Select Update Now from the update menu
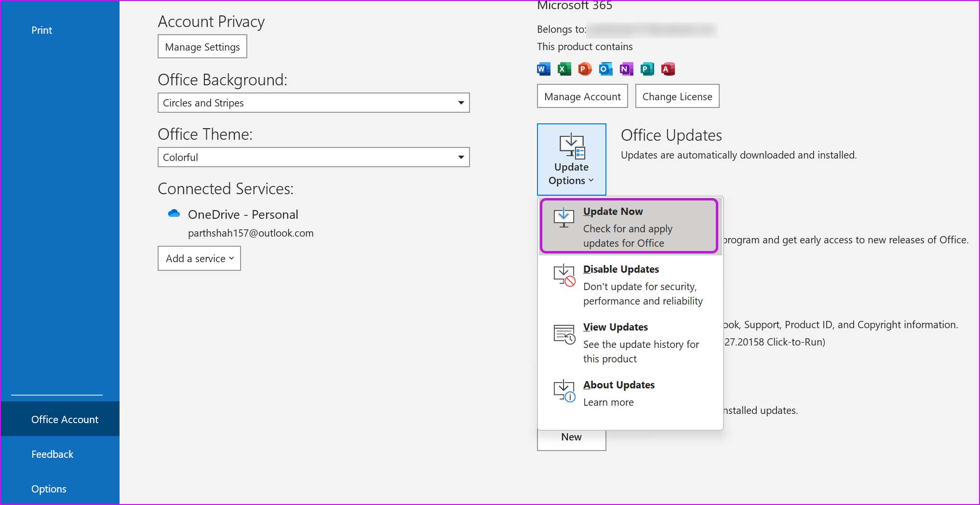Image resolution: width=980 pixels, height=505 pixels. (628, 226)
